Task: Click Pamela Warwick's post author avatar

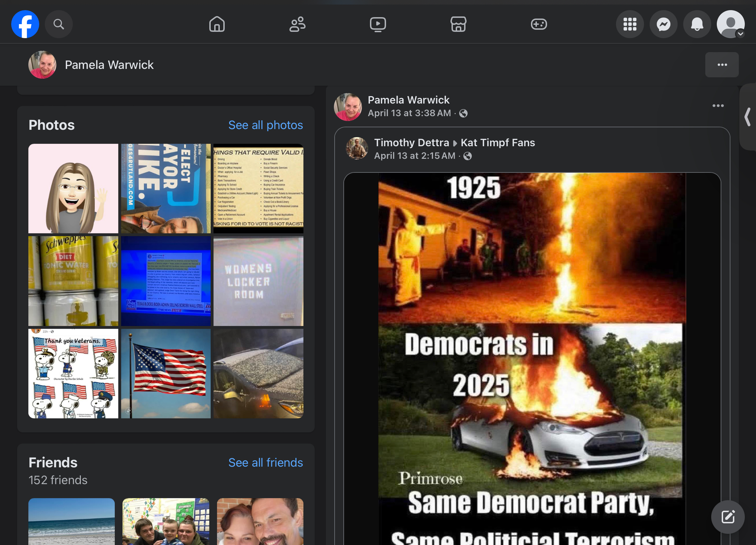Action: click(348, 107)
